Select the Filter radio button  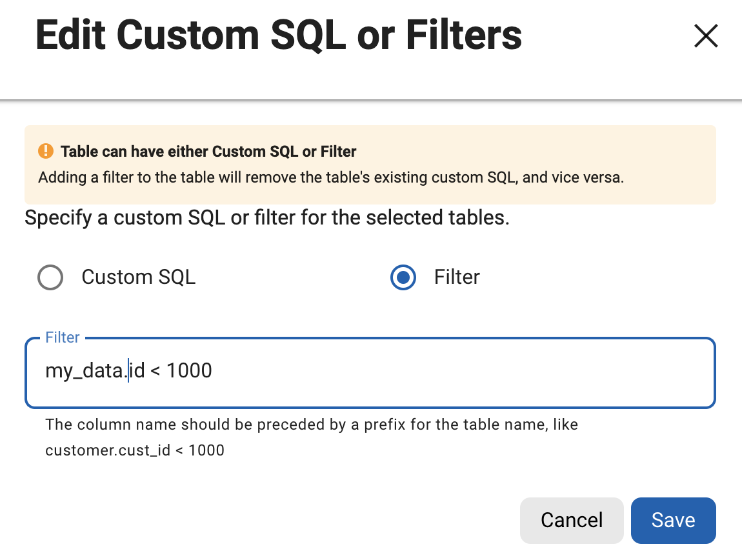tap(403, 278)
